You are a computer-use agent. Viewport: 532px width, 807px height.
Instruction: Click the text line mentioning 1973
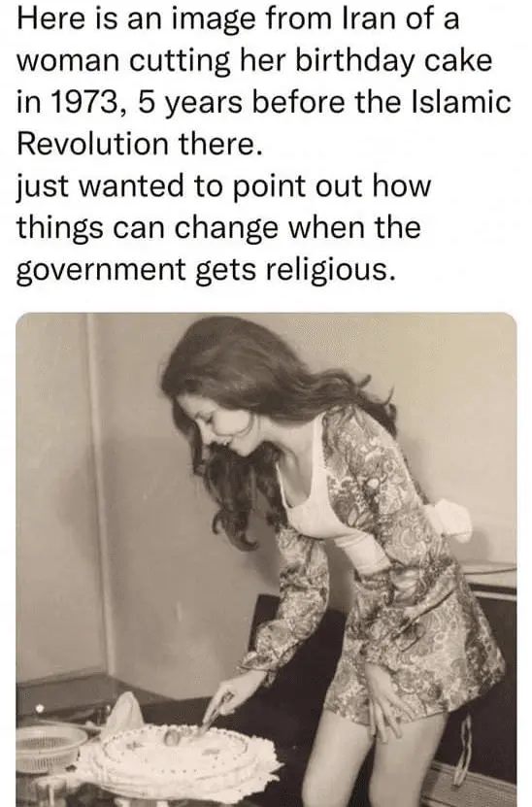click(264, 102)
